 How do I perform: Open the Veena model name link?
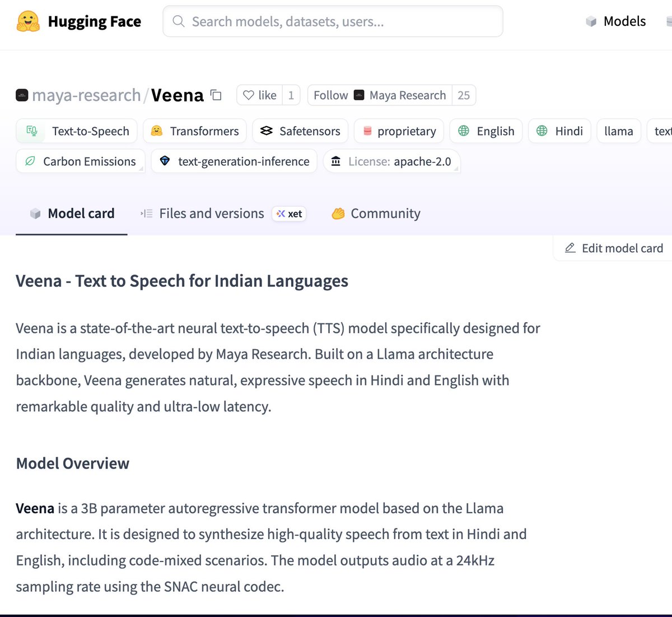177,95
